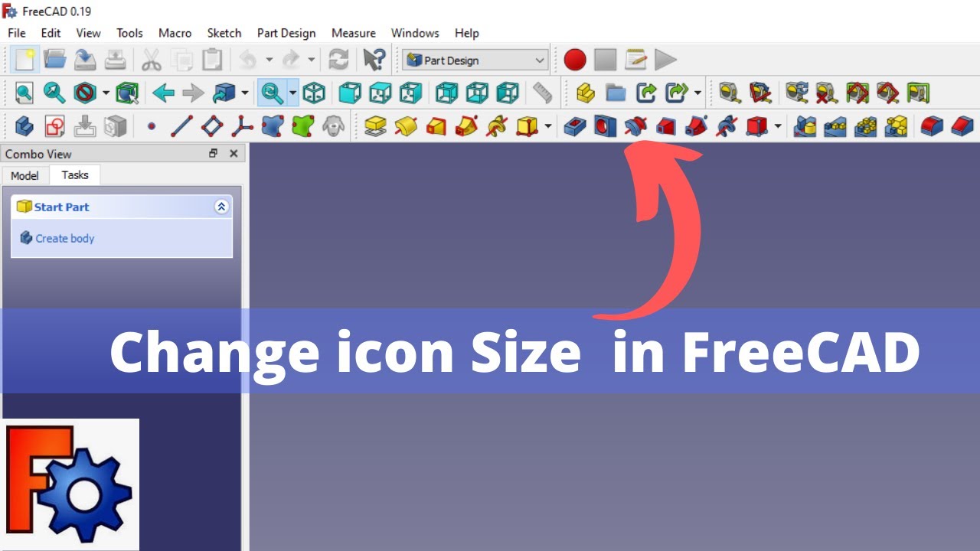
Task: Expand the additive primitive dropdown arrow
Action: pos(548,126)
